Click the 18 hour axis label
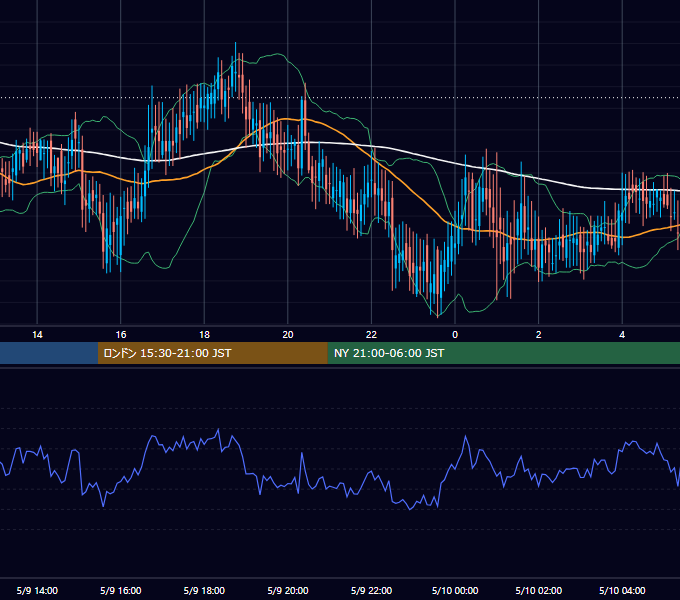Viewport: 680px width, 600px height. tap(204, 335)
